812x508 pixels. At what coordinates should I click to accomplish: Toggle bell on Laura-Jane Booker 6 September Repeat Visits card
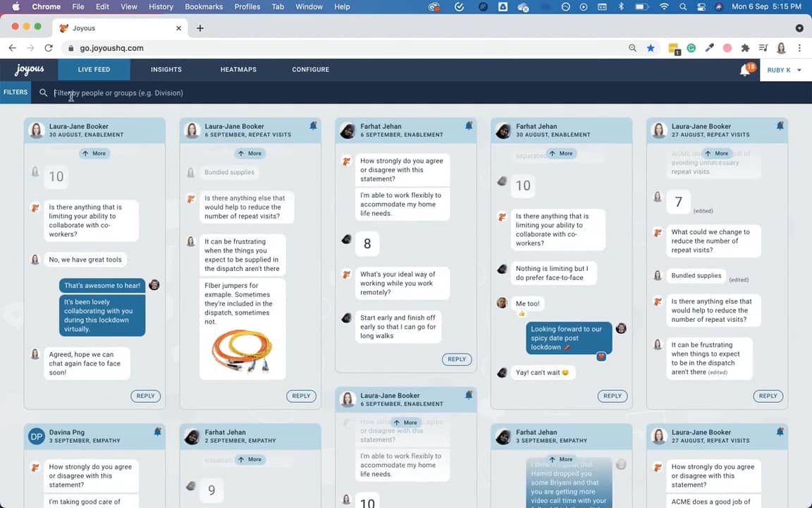click(313, 126)
